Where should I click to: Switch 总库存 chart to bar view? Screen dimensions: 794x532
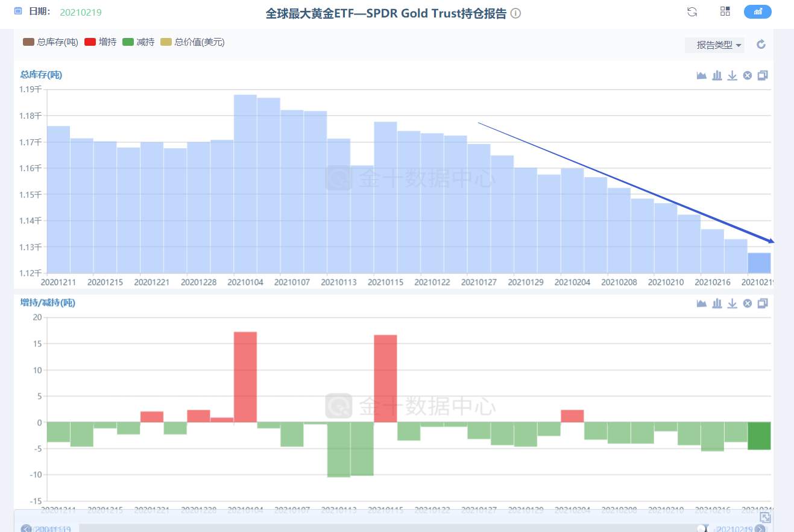(717, 75)
